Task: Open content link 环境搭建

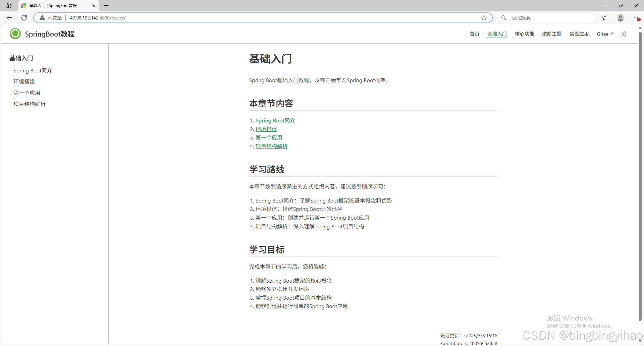Action: 266,129
